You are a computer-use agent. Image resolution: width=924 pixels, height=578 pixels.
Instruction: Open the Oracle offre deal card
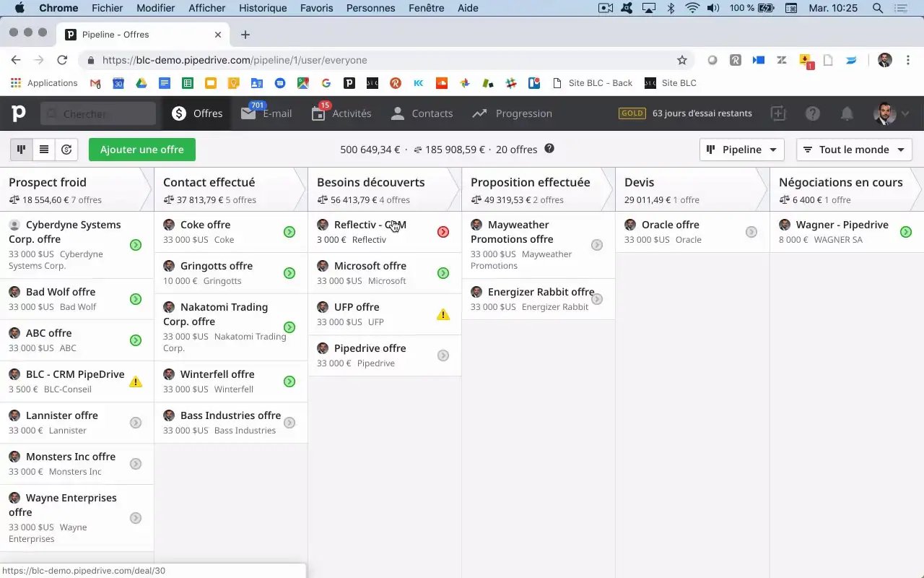(692, 232)
